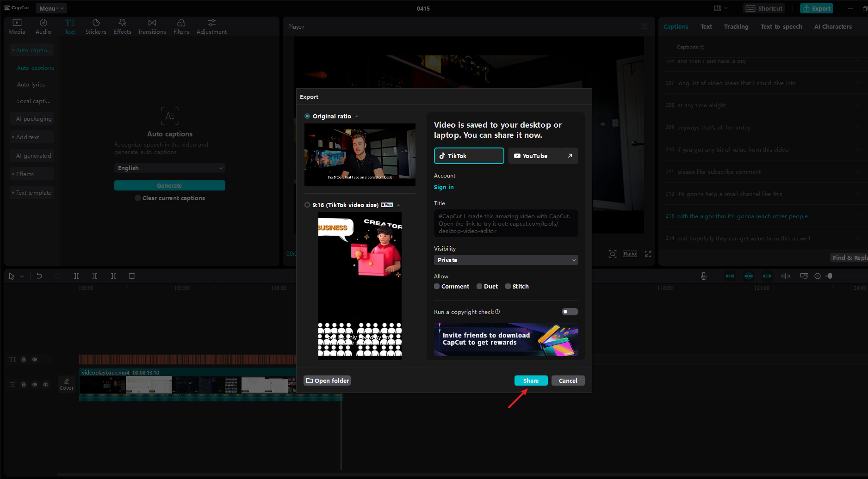Viewport: 868px width, 479px height.
Task: Select the 9:16 TikTok video size option
Action: [x=307, y=205]
